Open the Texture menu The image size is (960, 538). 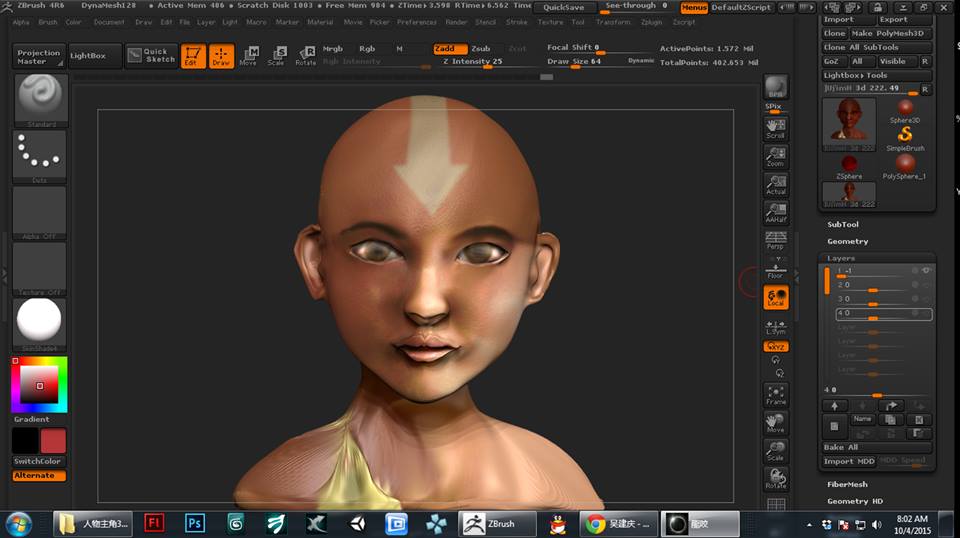click(x=550, y=22)
